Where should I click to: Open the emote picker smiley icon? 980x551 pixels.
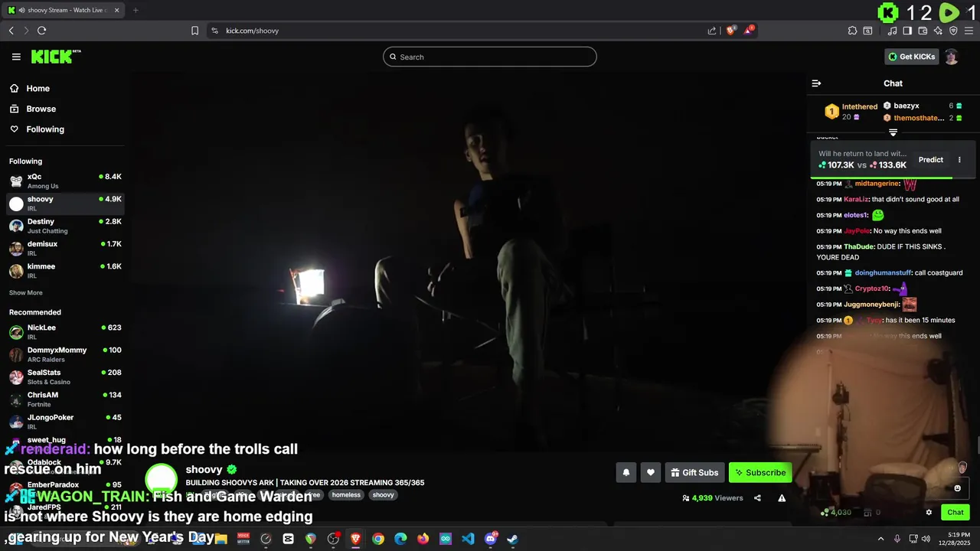point(957,488)
